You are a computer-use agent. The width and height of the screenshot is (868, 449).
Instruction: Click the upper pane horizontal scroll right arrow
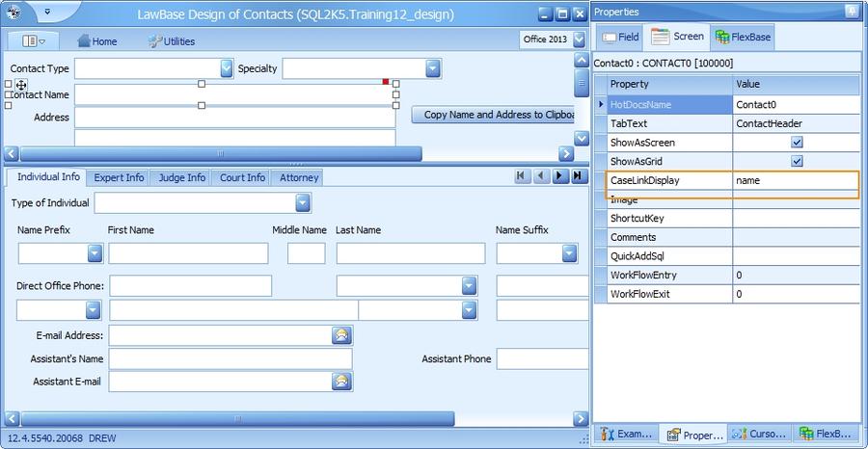(x=566, y=154)
